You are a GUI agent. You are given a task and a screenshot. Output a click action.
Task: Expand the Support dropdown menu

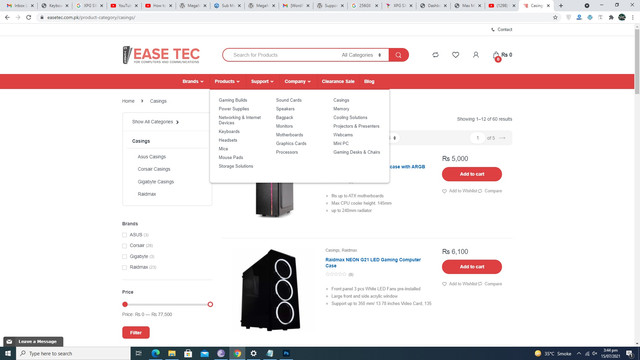[262, 81]
